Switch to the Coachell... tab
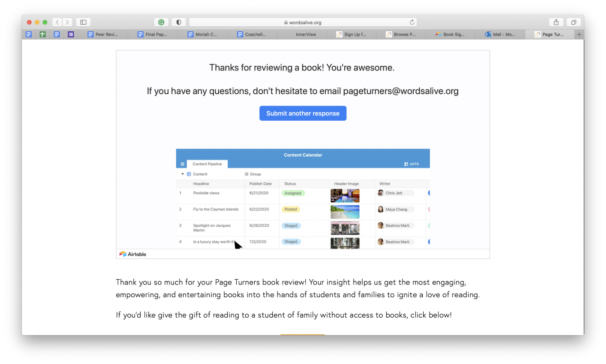The width and height of the screenshot is (606, 364). coord(252,35)
